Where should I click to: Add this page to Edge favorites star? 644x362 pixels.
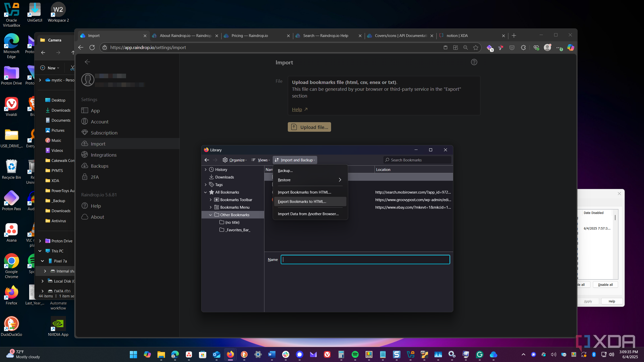[475, 48]
